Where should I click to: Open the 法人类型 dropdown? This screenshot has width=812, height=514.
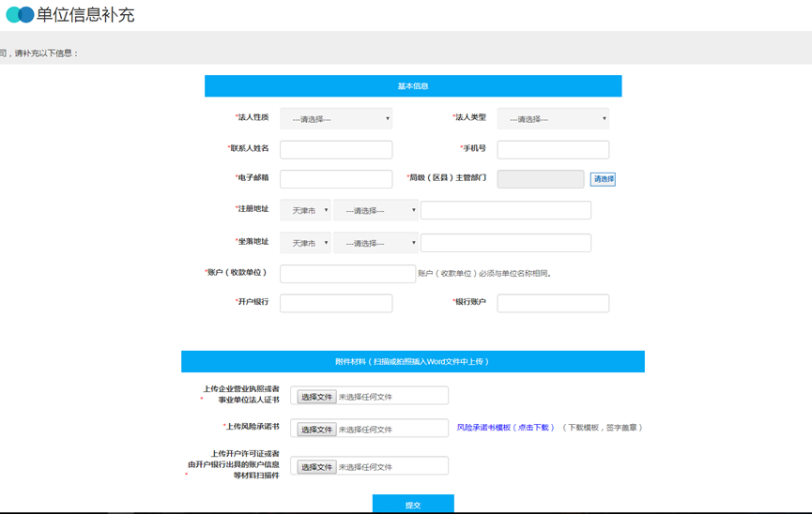(553, 118)
